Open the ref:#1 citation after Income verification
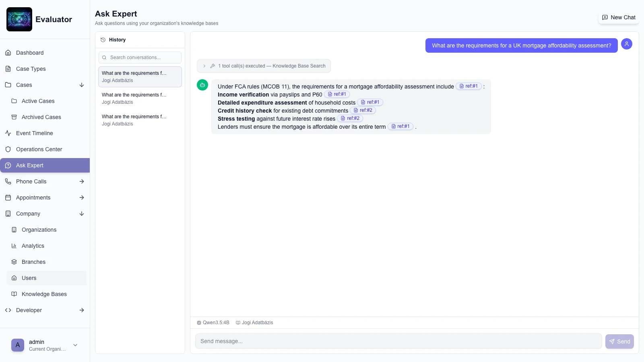Viewport: 644px width, 362px height. click(337, 94)
